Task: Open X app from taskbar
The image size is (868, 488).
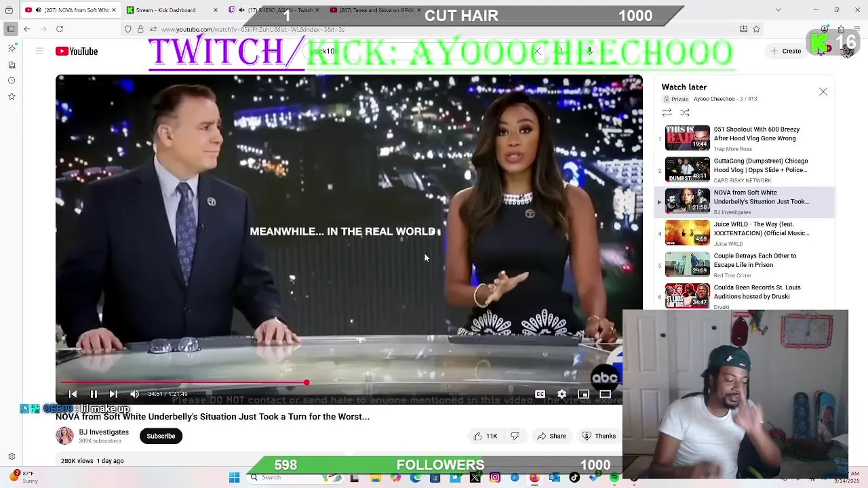Action: 475,478
